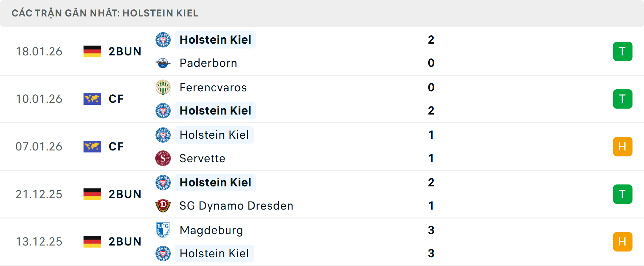Click the Holstein Kiel club crest

point(163,40)
